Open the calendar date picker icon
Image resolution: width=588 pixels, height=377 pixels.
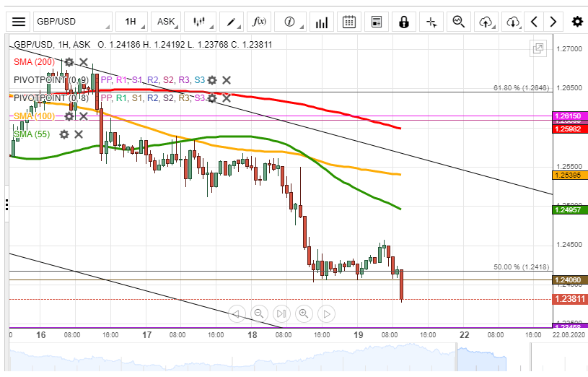[349, 22]
